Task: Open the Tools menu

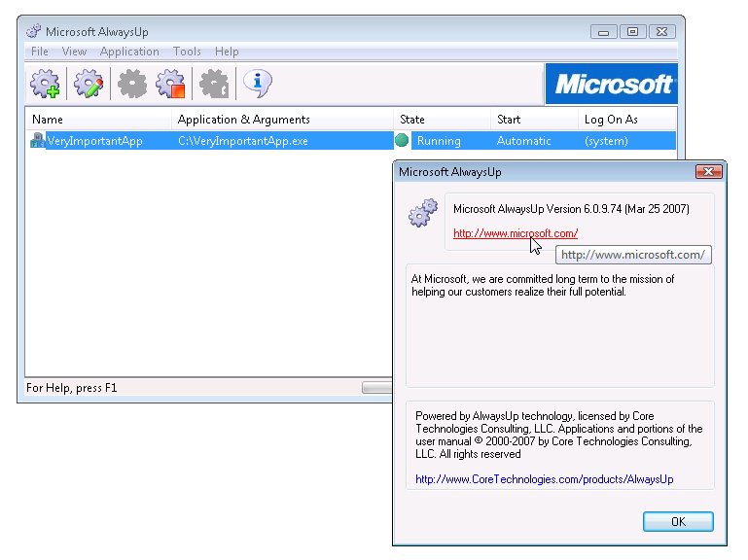Action: [187, 52]
